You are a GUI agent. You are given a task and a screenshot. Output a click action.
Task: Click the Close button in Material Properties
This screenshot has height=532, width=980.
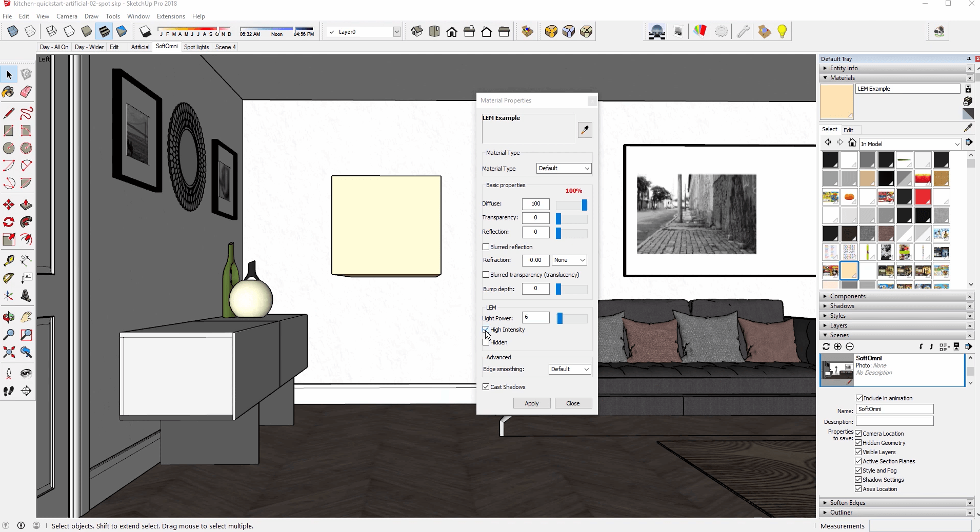[573, 403]
